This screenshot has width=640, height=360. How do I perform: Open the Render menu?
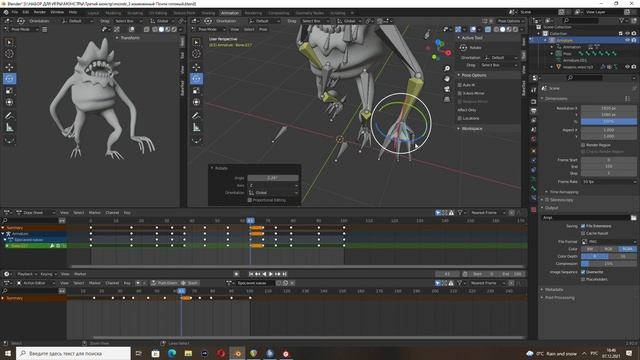pyautogui.click(x=40, y=12)
